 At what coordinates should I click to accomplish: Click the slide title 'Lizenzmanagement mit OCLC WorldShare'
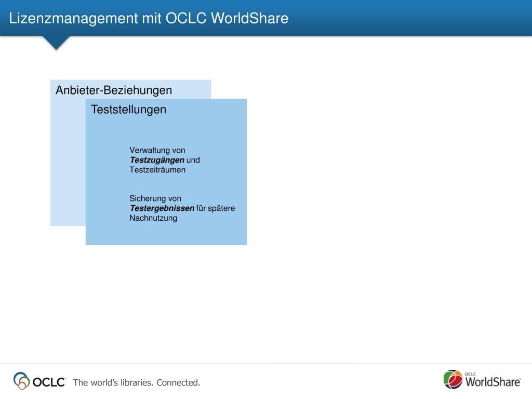pos(149,18)
